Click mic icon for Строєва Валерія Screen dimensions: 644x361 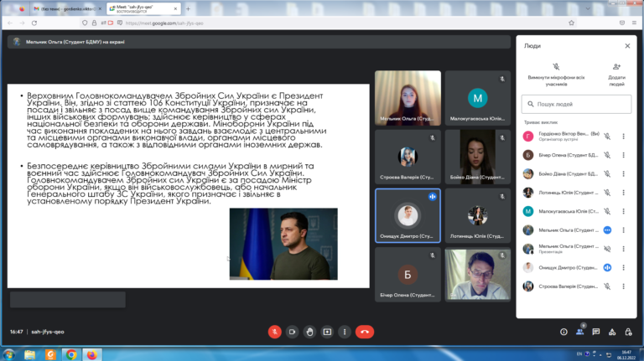(607, 286)
